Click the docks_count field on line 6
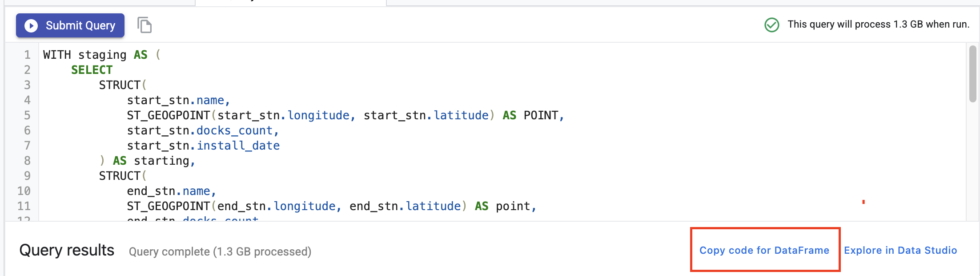Viewport: 980px width, 276px height. (x=234, y=130)
